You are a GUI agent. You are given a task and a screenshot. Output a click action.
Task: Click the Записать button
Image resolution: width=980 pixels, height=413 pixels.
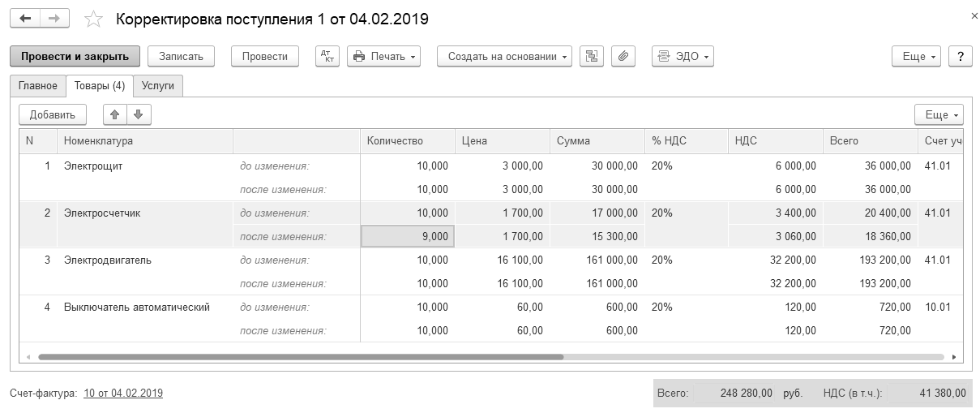point(181,56)
